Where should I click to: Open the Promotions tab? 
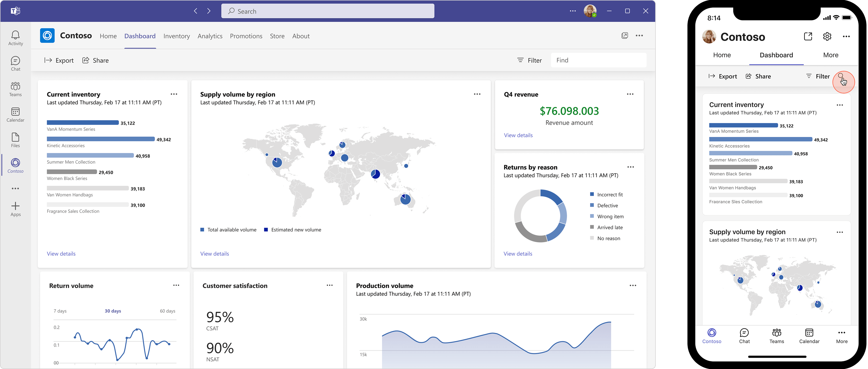click(246, 36)
